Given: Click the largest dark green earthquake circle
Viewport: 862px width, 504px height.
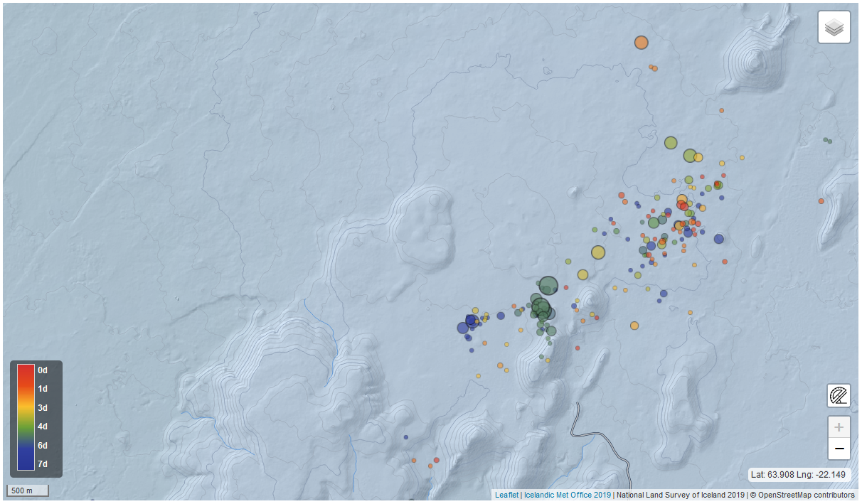Looking at the screenshot, I should click(548, 286).
